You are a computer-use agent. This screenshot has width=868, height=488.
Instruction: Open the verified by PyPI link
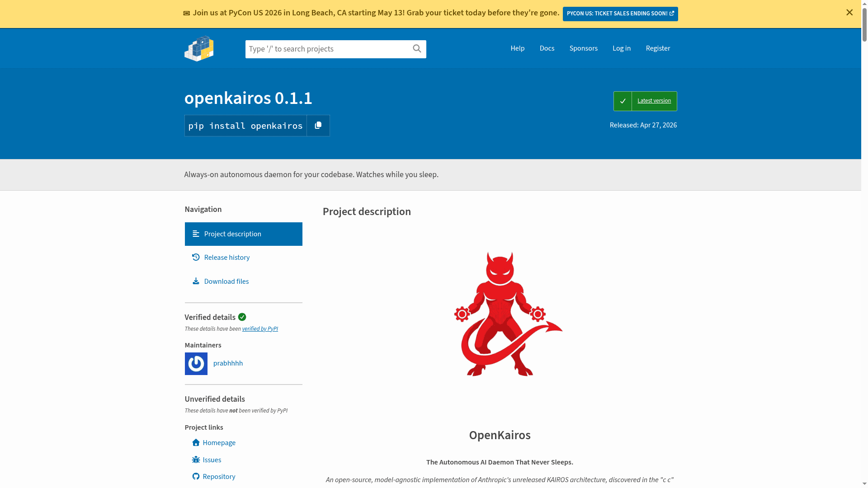tap(260, 329)
